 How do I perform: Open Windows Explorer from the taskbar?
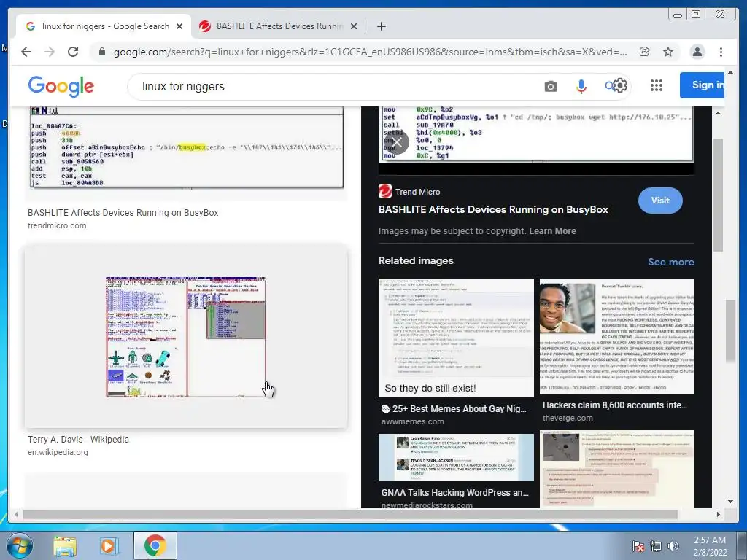tap(65, 545)
